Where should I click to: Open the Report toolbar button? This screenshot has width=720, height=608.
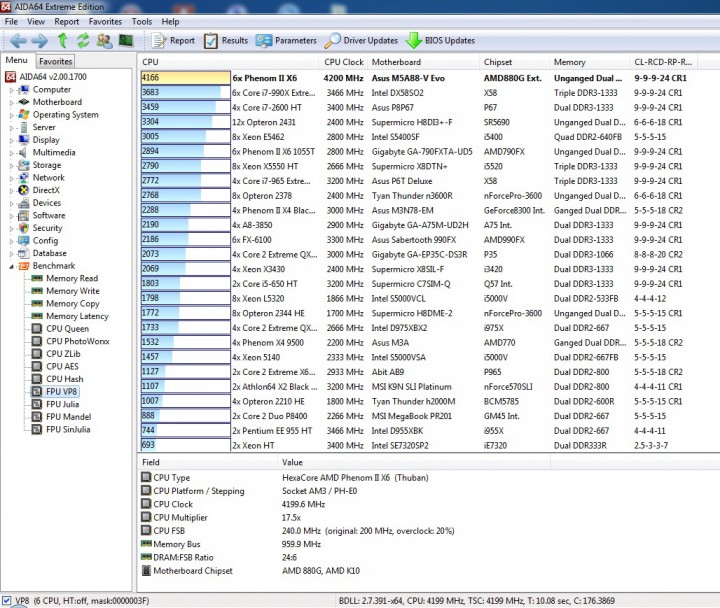[x=174, y=41]
